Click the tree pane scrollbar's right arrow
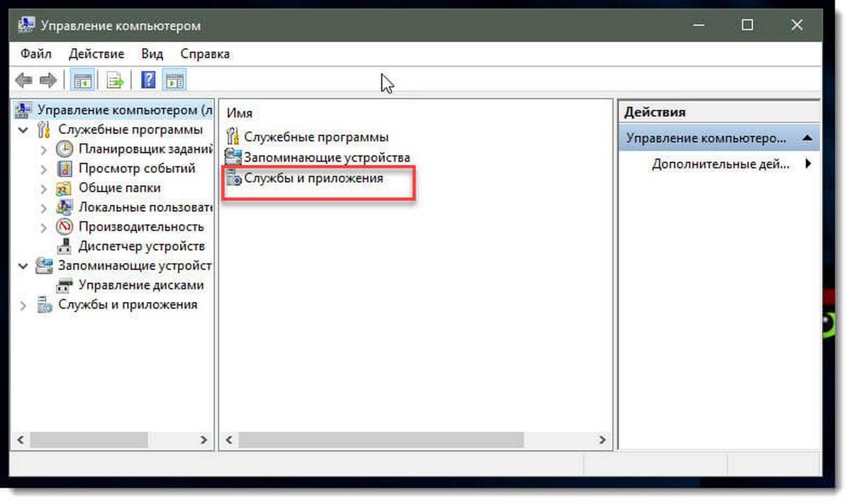Image resolution: width=851 pixels, height=504 pixels. [x=204, y=439]
